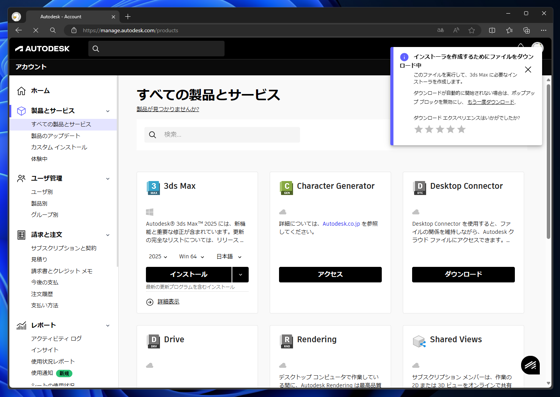Select 製品のアップデート in sidebar
Screen dimensions: 560x397
click(55, 136)
